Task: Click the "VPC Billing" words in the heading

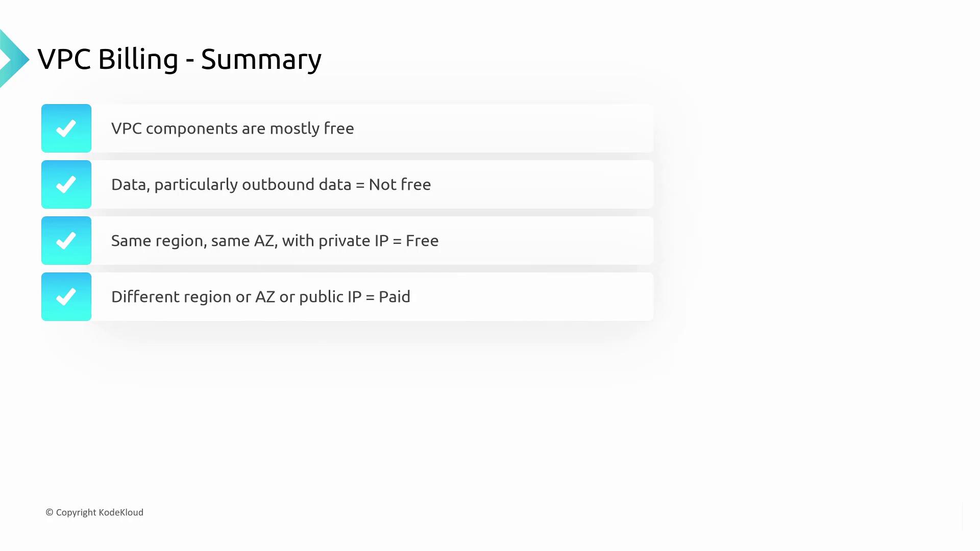Action: pos(108,59)
